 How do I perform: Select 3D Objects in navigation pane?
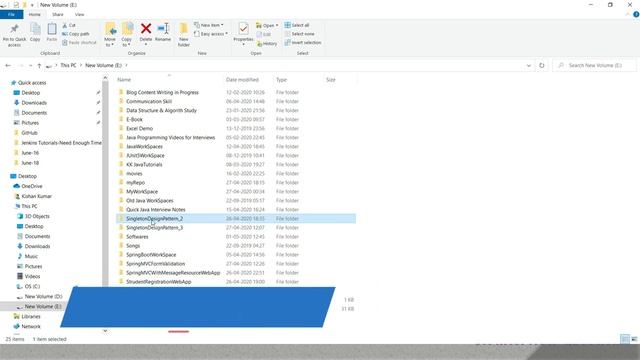pyautogui.click(x=37, y=216)
